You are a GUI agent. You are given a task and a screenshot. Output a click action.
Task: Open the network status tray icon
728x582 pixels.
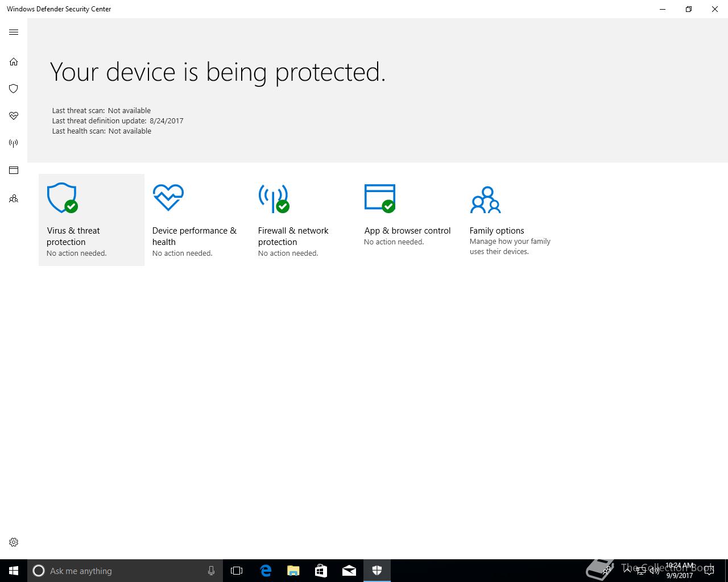641,571
